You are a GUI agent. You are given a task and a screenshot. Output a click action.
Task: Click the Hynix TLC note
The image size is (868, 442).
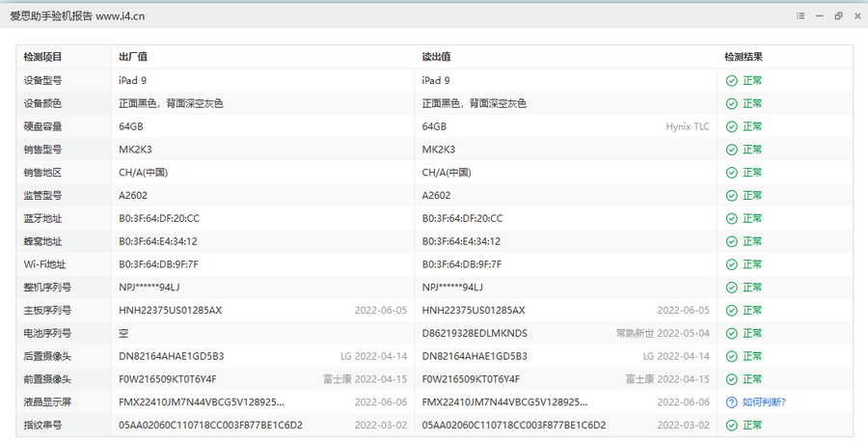(x=688, y=126)
